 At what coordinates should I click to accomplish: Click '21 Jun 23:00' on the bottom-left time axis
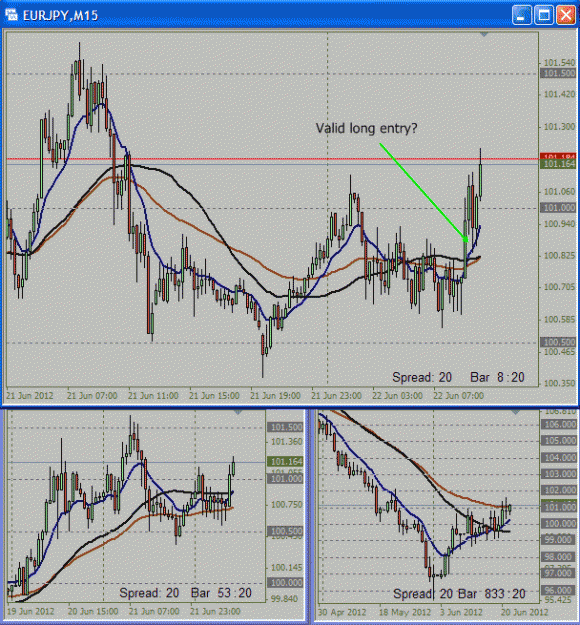point(215,611)
